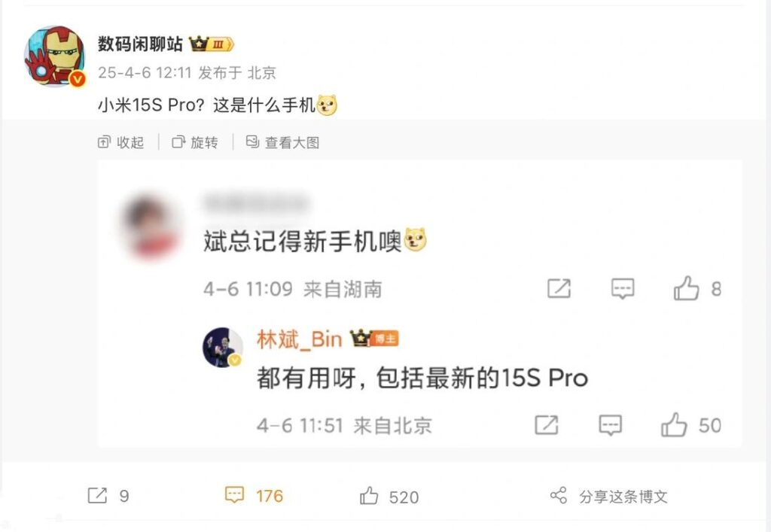
Task: Collapse the image with 收起
Action: click(121, 142)
